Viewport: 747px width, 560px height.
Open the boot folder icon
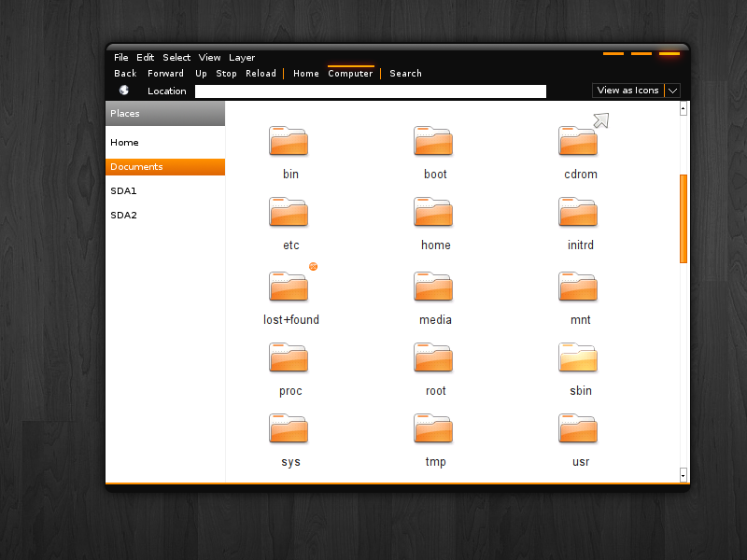click(433, 141)
